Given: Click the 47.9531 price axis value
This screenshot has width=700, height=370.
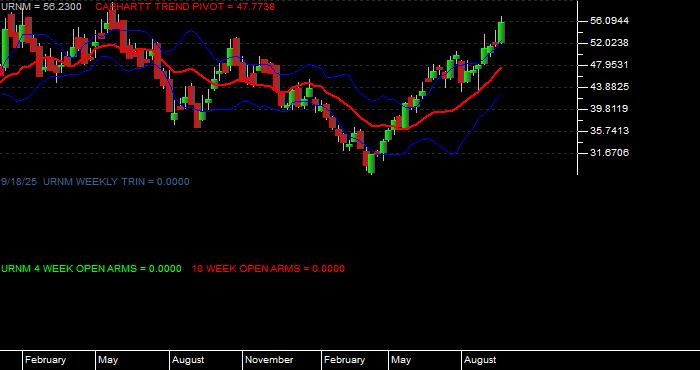Looking at the screenshot, I should pos(609,65).
